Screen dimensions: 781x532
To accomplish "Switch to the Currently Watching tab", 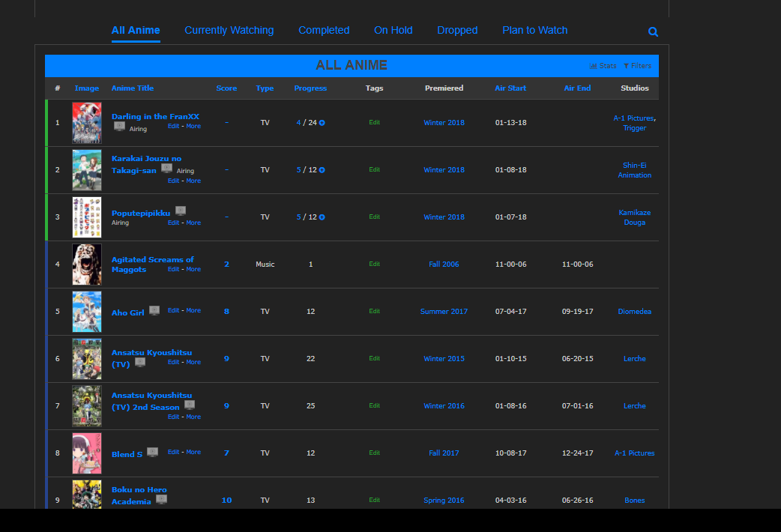I will click(x=229, y=31).
